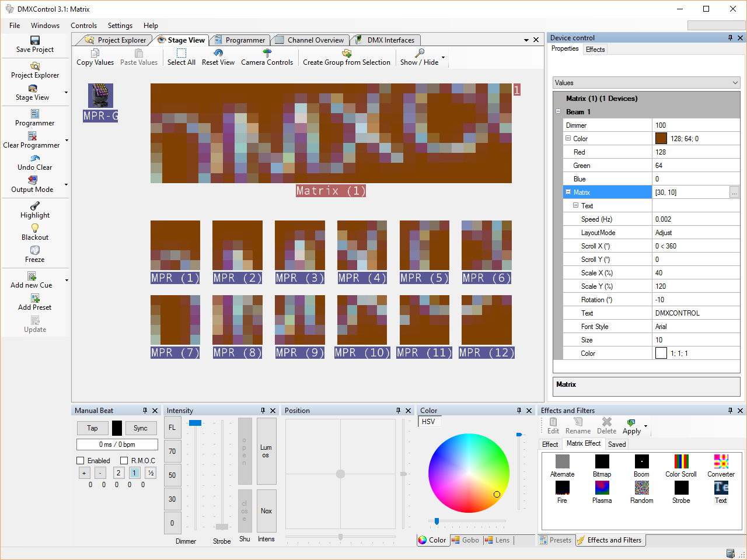Pin the Manual Beat panel

click(x=145, y=411)
